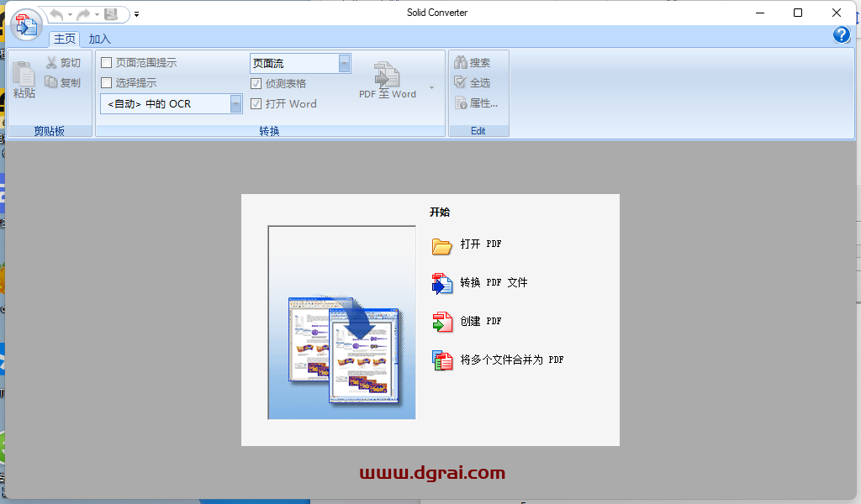Expand the Undo history dropdown arrow
Viewport: 861px width, 504px height.
(70, 15)
